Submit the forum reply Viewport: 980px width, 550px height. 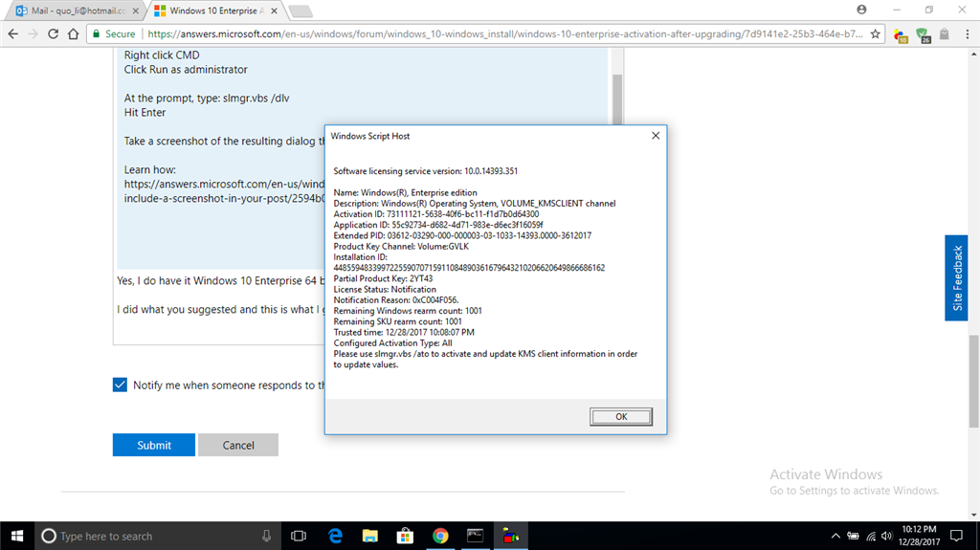pyautogui.click(x=154, y=445)
